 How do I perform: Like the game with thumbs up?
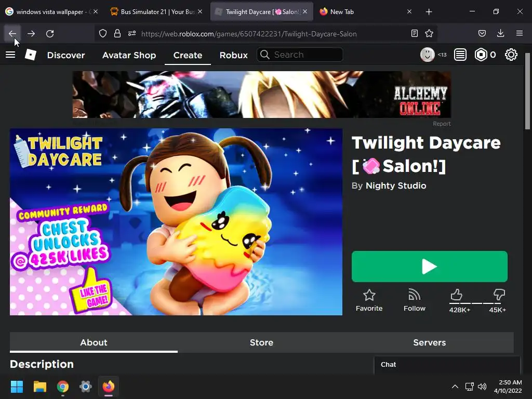click(456, 295)
